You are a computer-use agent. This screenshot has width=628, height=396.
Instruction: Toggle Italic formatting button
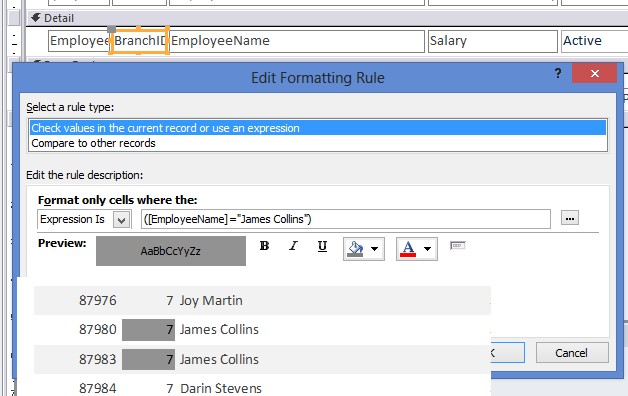point(293,246)
